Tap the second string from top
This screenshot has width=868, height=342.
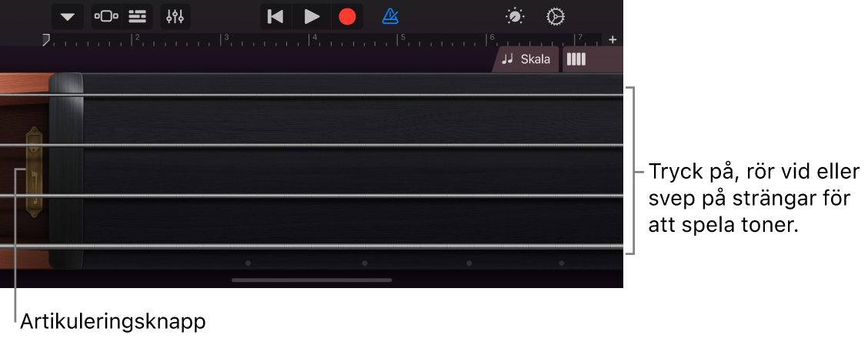(x=312, y=146)
